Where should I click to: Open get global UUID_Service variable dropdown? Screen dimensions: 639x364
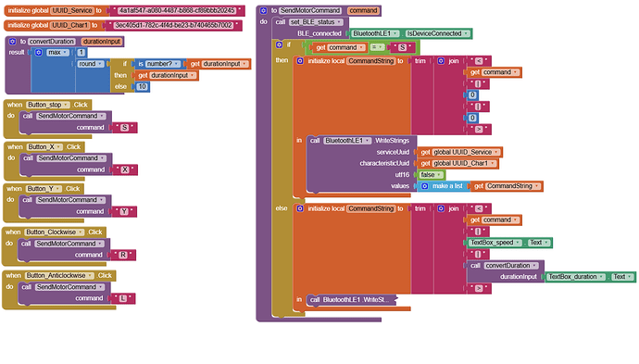tap(496, 153)
